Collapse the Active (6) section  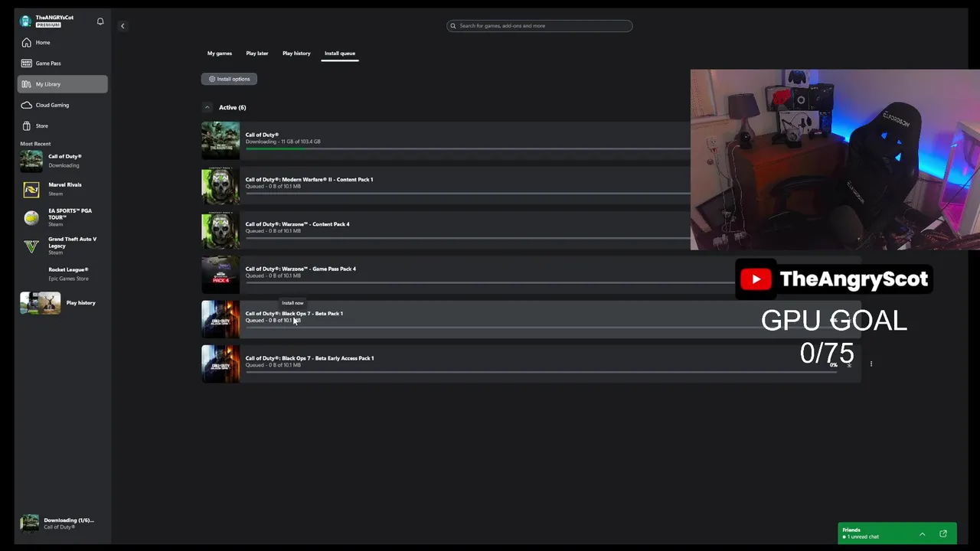(207, 107)
